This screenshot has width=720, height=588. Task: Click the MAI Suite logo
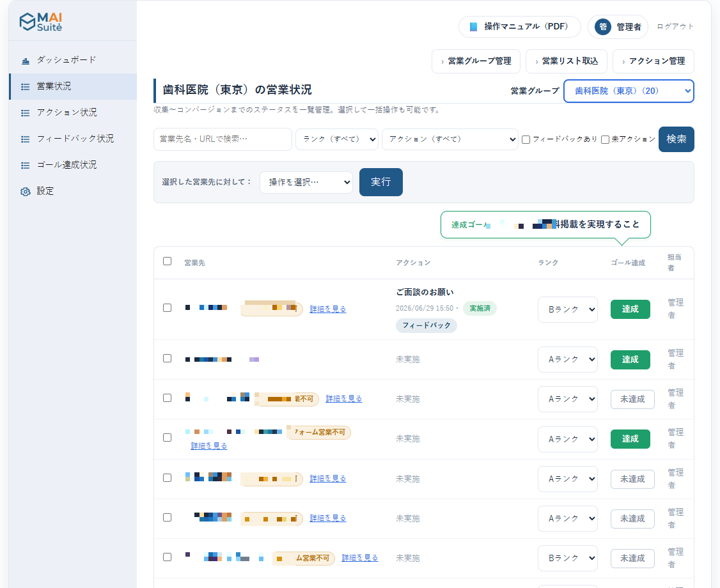pyautogui.click(x=41, y=22)
